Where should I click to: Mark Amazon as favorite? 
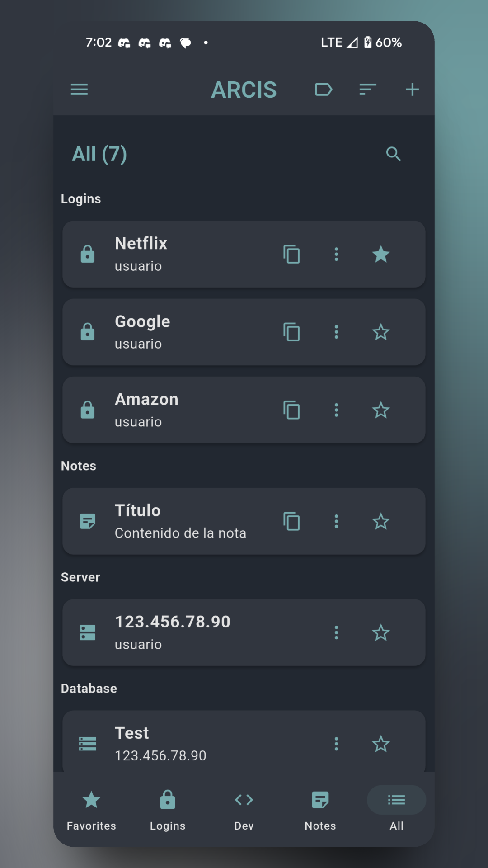tap(381, 410)
